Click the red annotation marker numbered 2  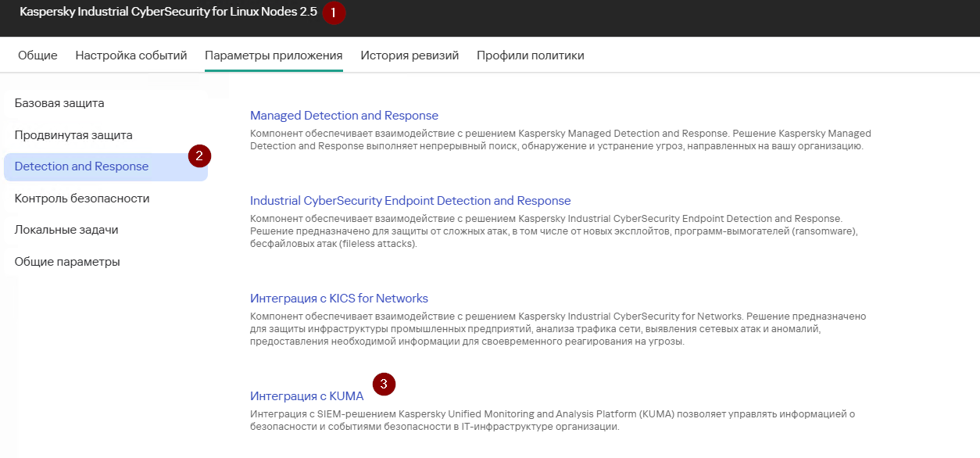pos(199,156)
